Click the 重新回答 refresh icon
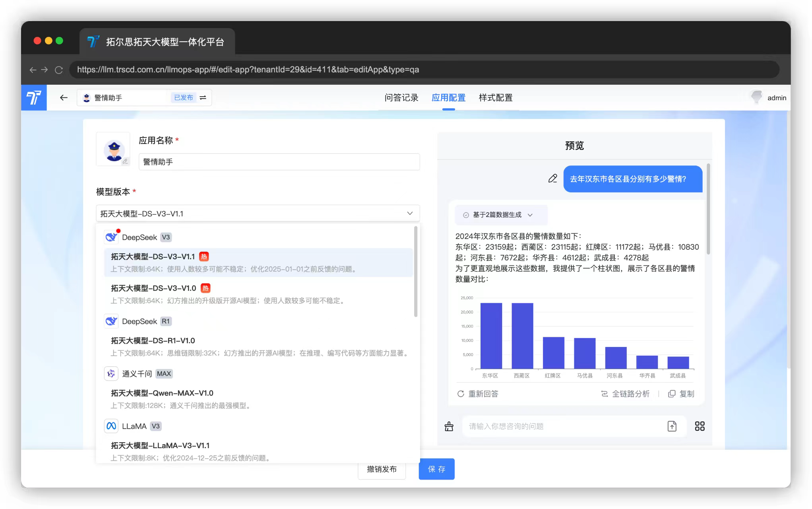The image size is (812, 509). [x=461, y=394]
